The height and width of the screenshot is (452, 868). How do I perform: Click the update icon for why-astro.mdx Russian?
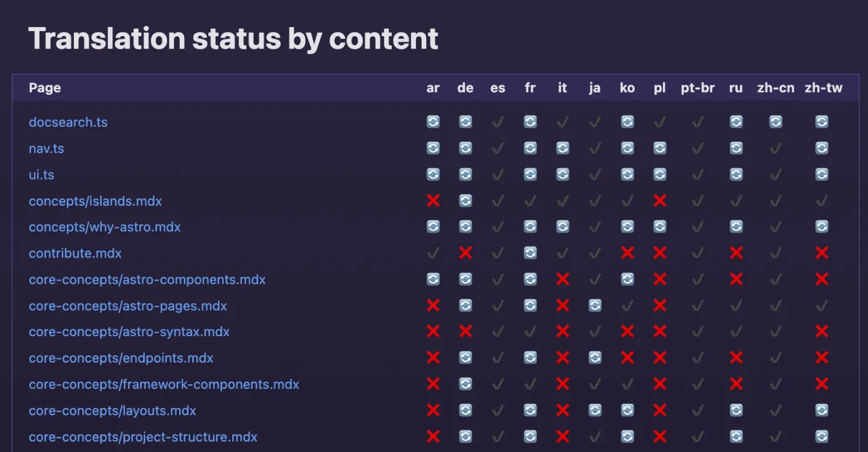[736, 227]
